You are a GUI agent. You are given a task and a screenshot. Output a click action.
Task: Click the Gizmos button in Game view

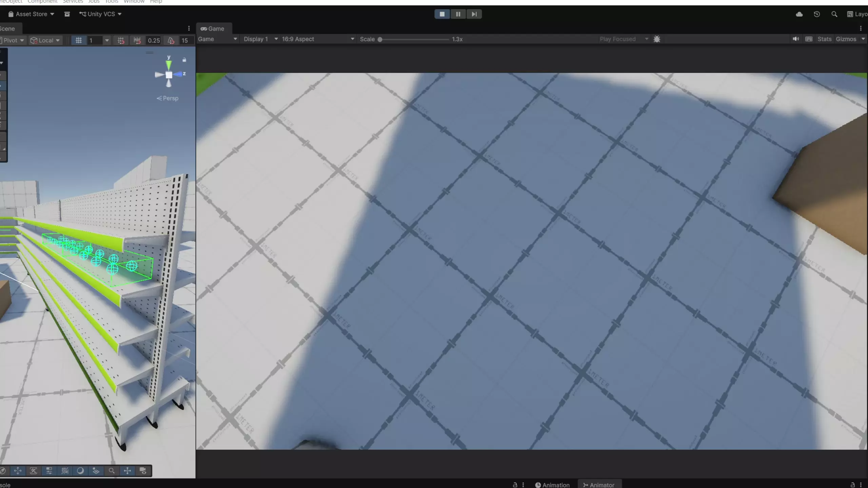pyautogui.click(x=846, y=39)
